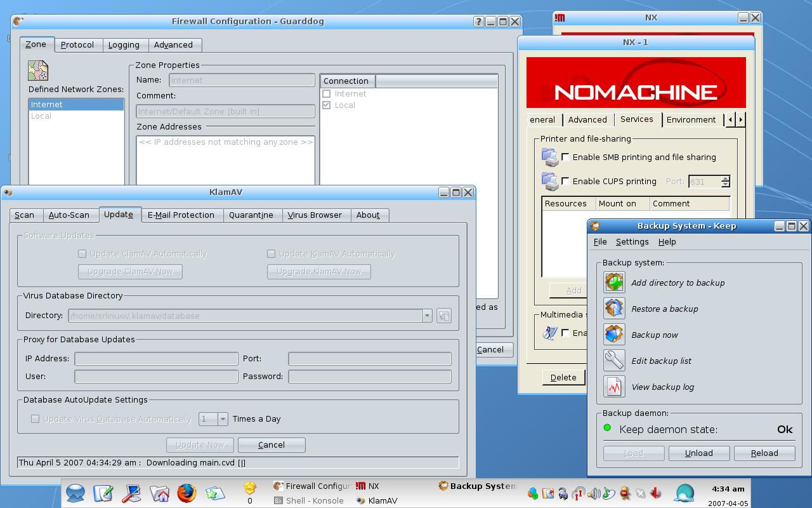Click the Restore a backup icon

coord(614,309)
